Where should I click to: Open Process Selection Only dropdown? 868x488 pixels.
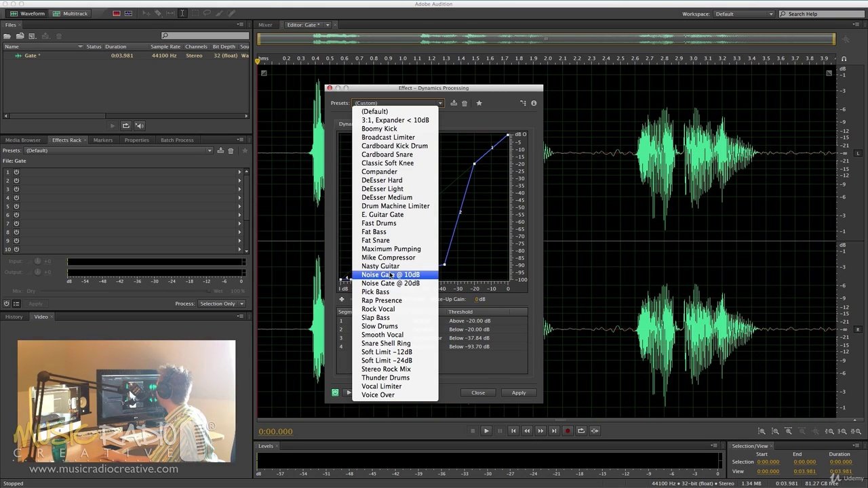(220, 304)
